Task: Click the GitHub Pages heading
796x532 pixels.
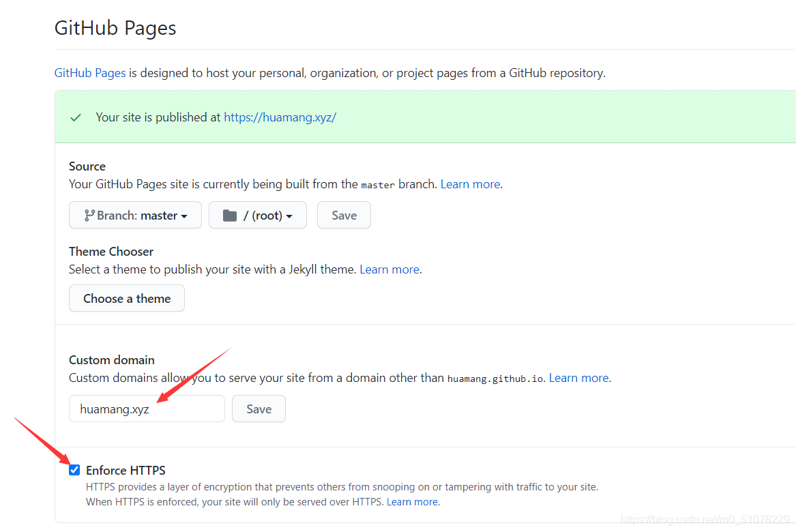Action: tap(115, 28)
